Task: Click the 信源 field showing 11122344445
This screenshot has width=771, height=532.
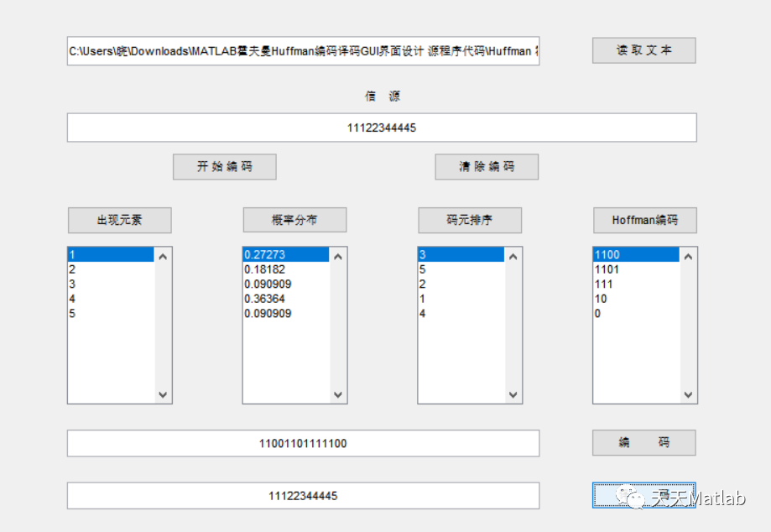Action: click(382, 127)
